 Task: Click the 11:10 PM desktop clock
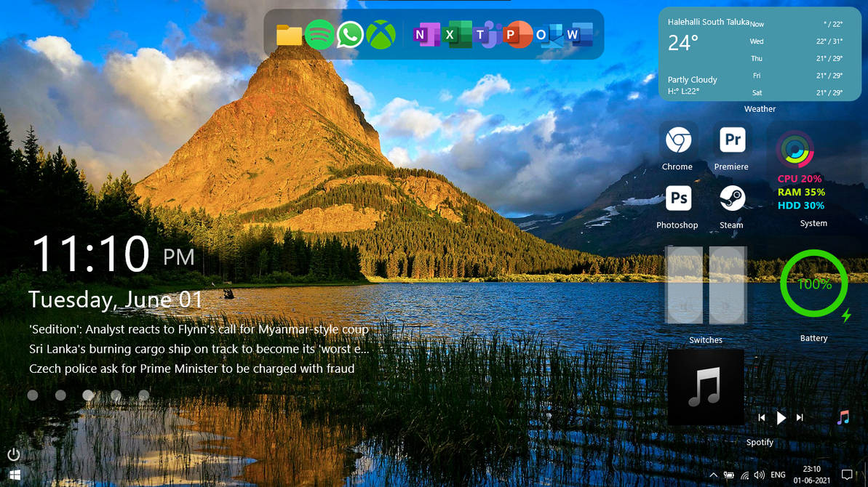pos(113,254)
